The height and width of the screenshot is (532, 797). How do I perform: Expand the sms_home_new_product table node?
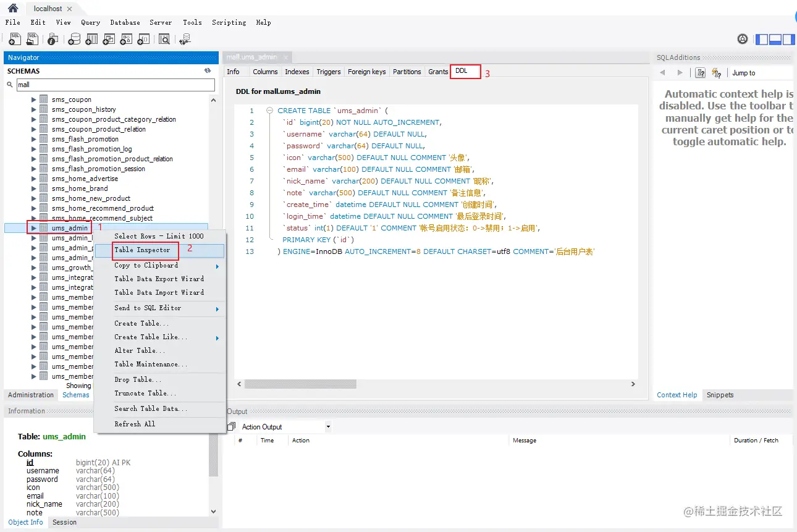point(34,198)
